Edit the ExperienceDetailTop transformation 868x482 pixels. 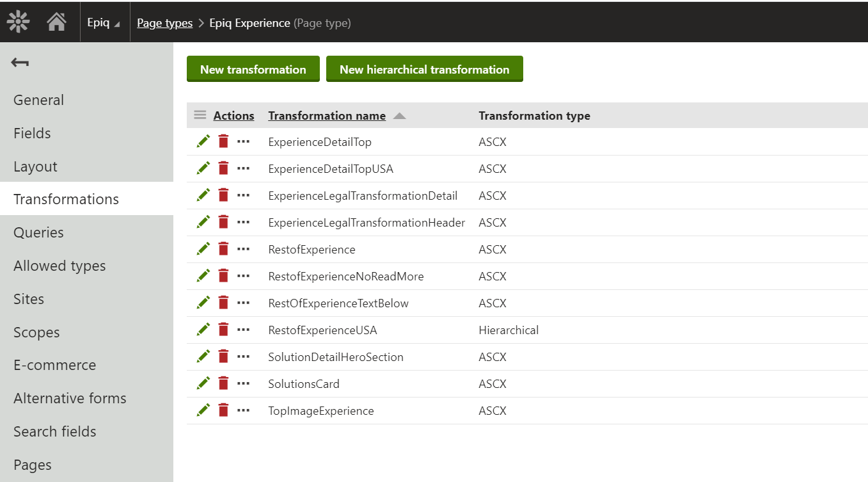click(203, 142)
